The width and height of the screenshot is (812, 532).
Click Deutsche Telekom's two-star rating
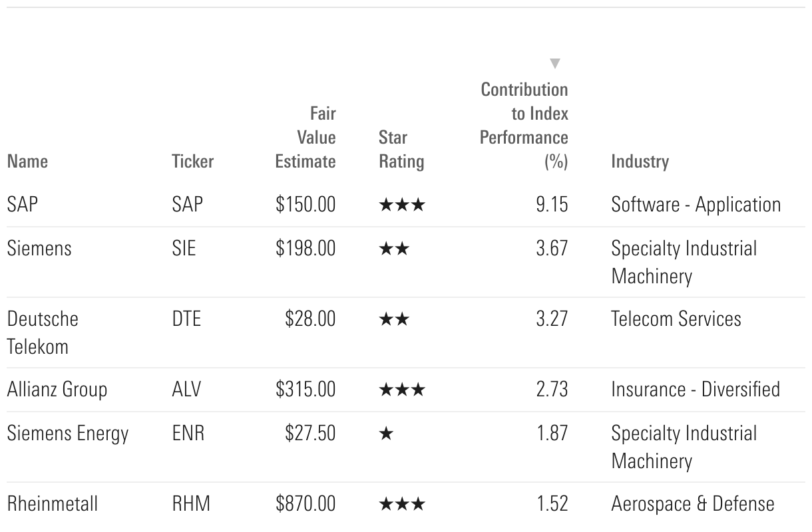[x=394, y=319]
